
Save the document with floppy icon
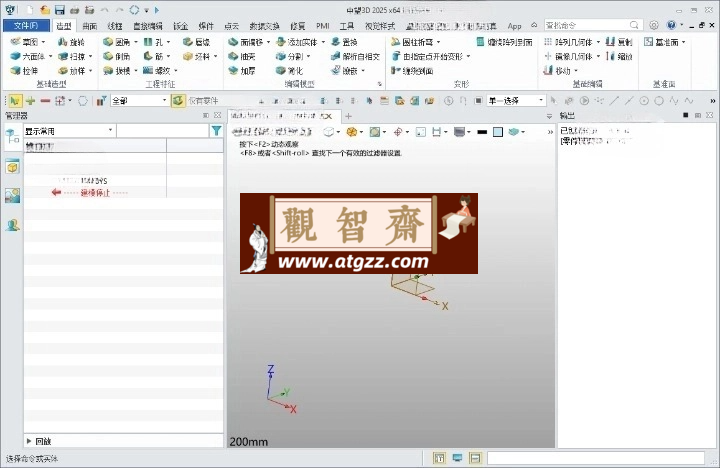pos(60,10)
